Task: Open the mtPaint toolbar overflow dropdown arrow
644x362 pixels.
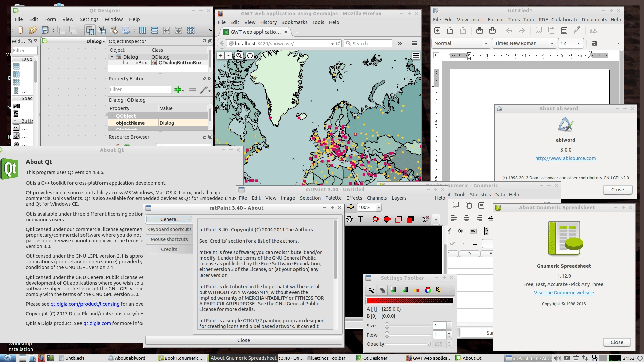Action: (436, 220)
